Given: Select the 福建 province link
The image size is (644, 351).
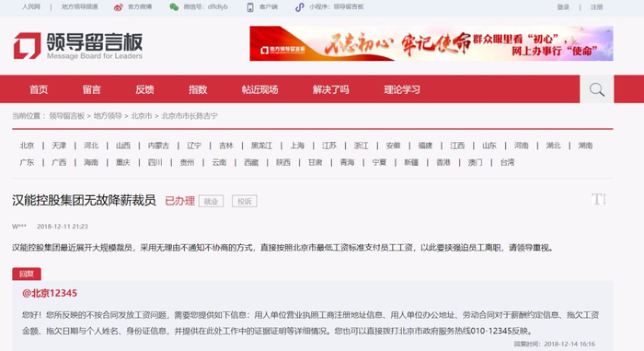Looking at the screenshot, I should [x=425, y=146].
